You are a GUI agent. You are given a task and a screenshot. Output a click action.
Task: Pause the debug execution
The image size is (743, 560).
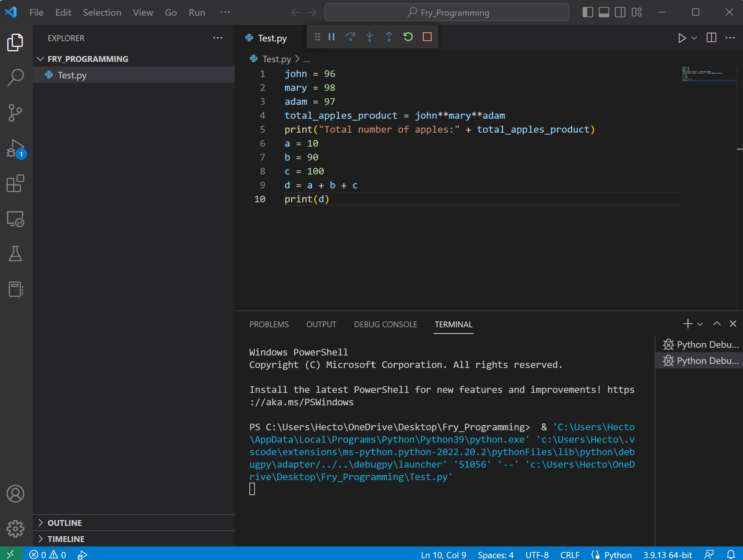332,37
